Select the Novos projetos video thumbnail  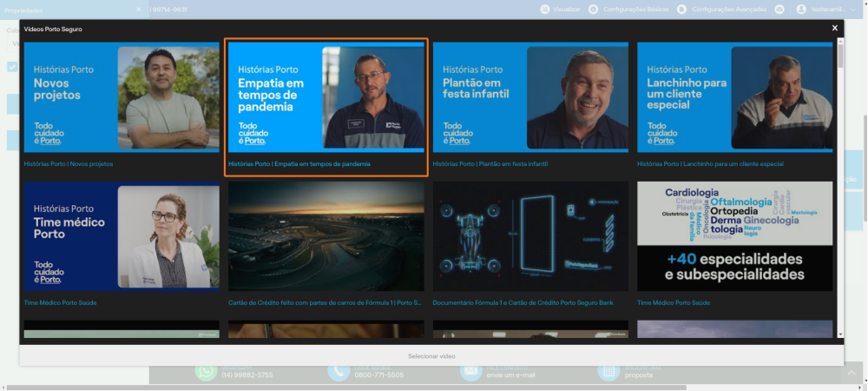pos(122,97)
